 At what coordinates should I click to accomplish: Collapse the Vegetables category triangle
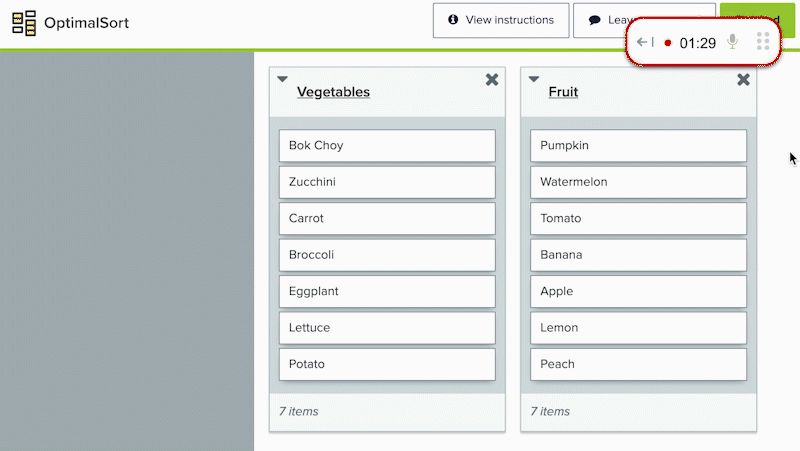pos(282,79)
